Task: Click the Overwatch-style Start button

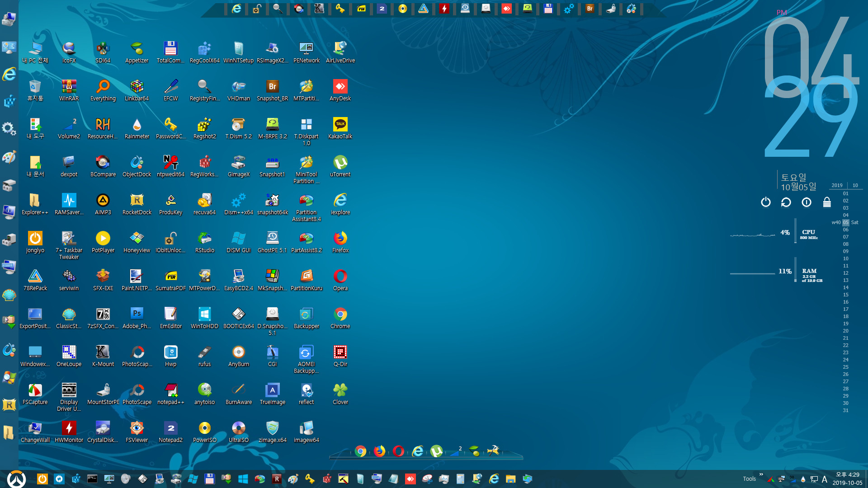Action: tap(16, 479)
